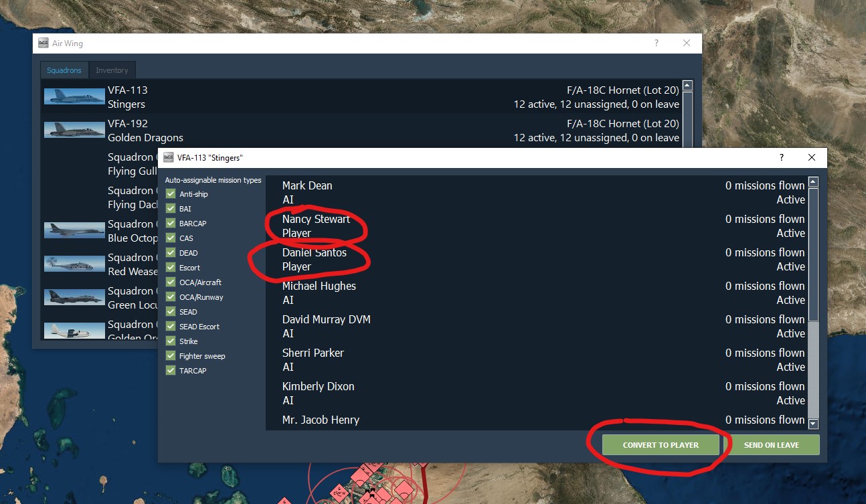The height and width of the screenshot is (504, 866).
Task: Click the Blue Octop squadron bomber thumbnail
Action: [x=74, y=230]
